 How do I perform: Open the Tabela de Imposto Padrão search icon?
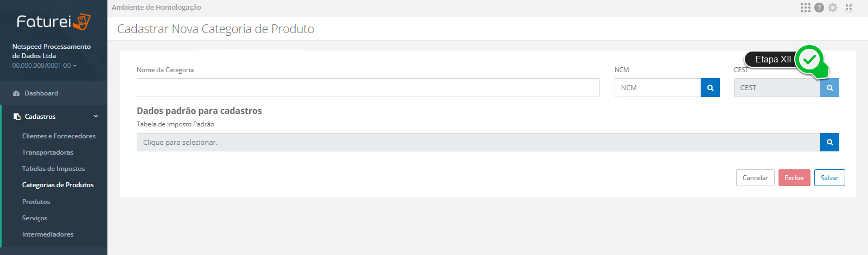829,142
